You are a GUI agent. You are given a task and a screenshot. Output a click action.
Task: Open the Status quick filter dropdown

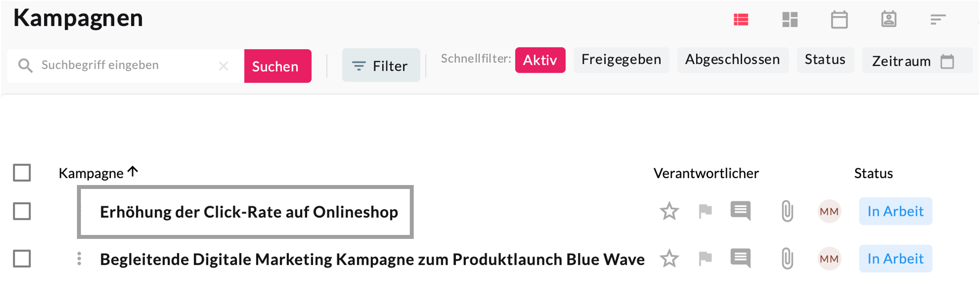(825, 60)
